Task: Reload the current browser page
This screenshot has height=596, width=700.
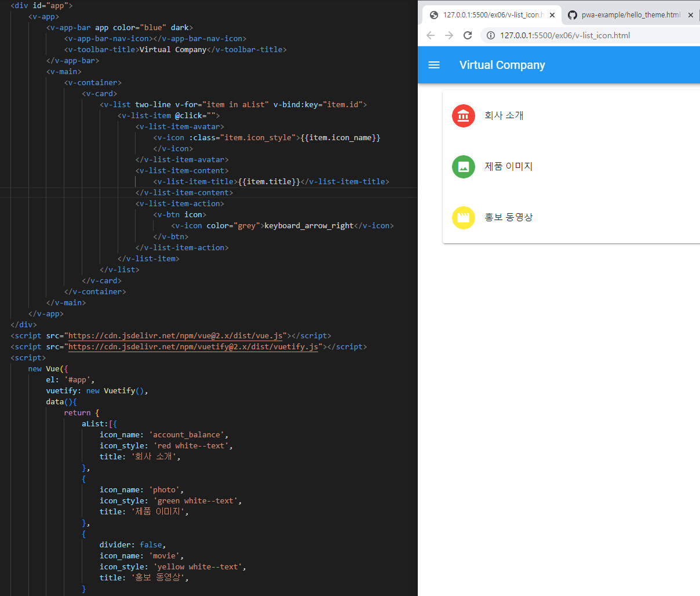Action: (468, 35)
